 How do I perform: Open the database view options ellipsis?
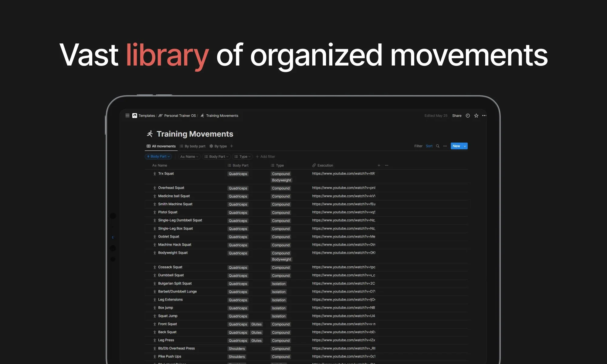(x=445, y=146)
